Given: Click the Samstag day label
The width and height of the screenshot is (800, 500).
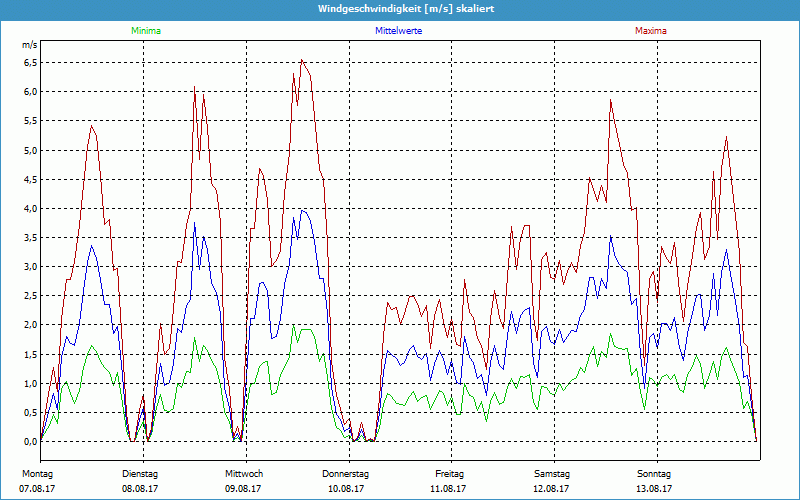Looking at the screenshot, I should [x=552, y=474].
